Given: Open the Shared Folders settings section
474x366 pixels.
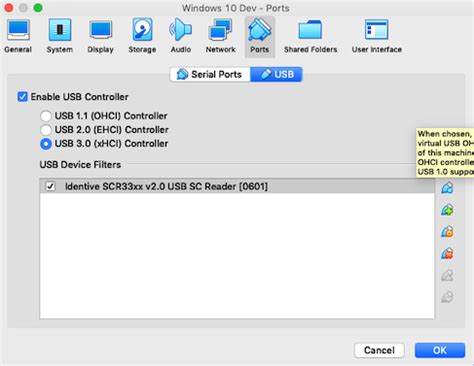Looking at the screenshot, I should point(310,36).
